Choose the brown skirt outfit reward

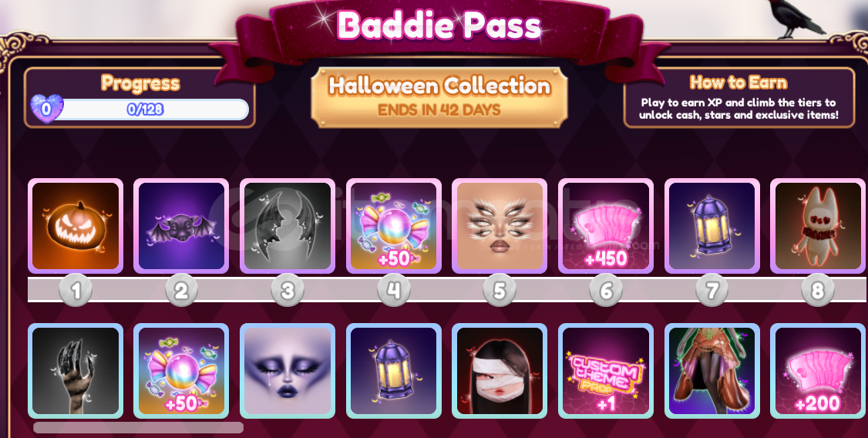pyautogui.click(x=712, y=371)
